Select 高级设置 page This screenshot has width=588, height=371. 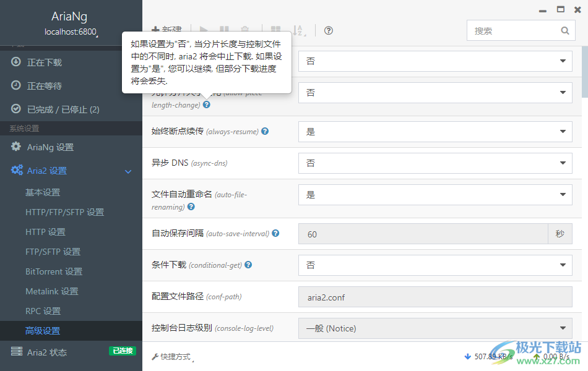pyautogui.click(x=71, y=331)
